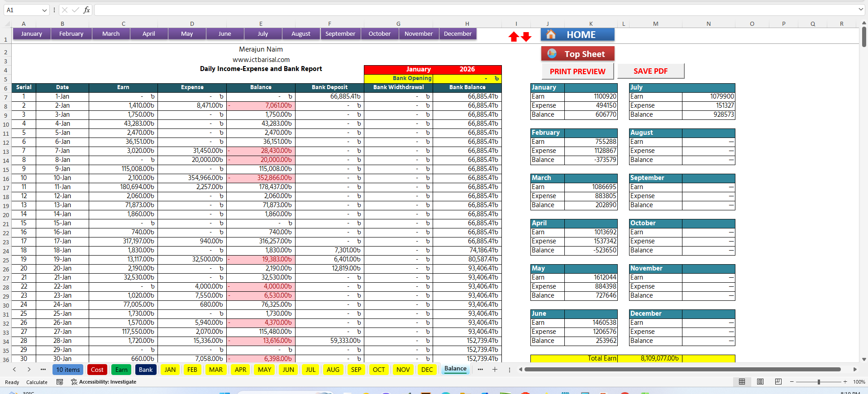Open the JUL sheet tab
Image resolution: width=868 pixels, height=394 pixels.
(310, 370)
